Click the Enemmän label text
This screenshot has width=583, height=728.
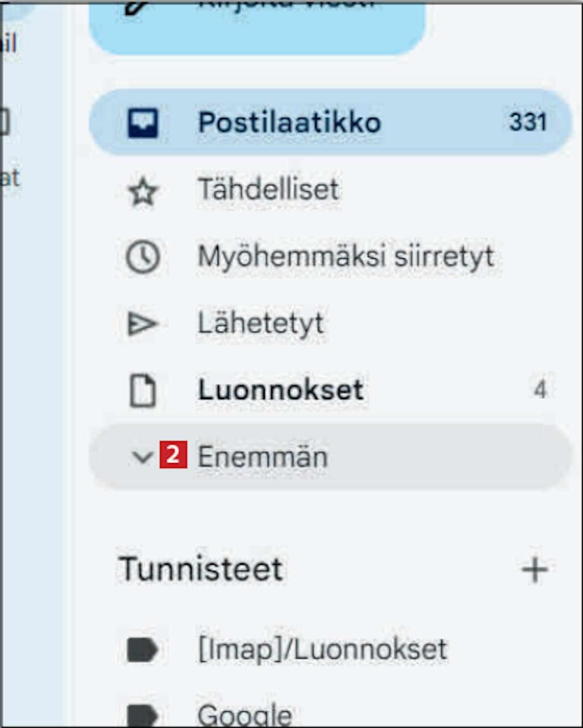click(x=263, y=457)
